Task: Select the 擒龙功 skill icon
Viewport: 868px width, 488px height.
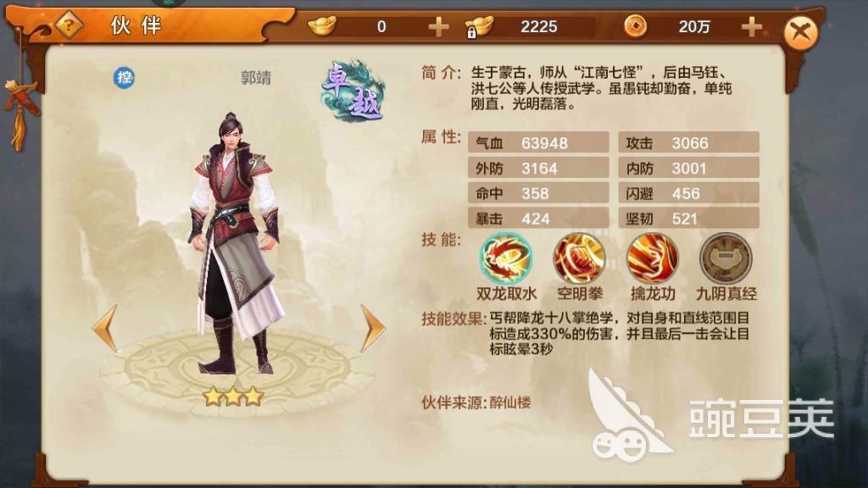Action: [x=653, y=259]
